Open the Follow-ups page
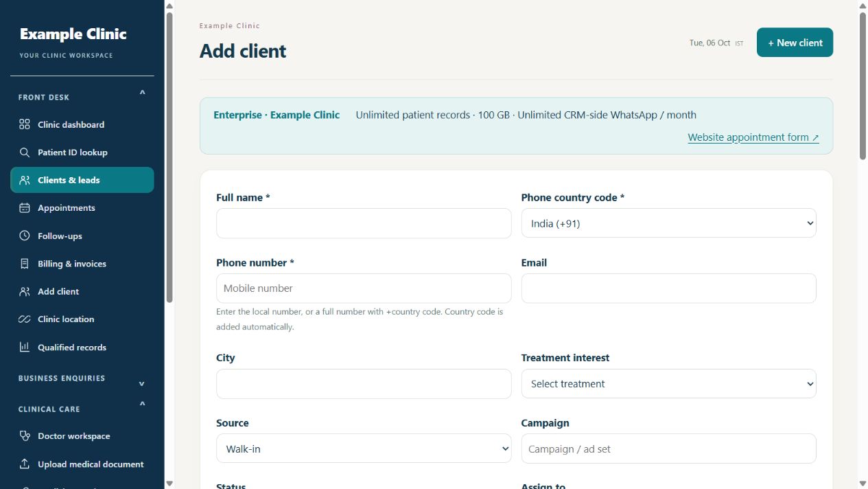Viewport: 868px width, 489px height. (x=82, y=236)
